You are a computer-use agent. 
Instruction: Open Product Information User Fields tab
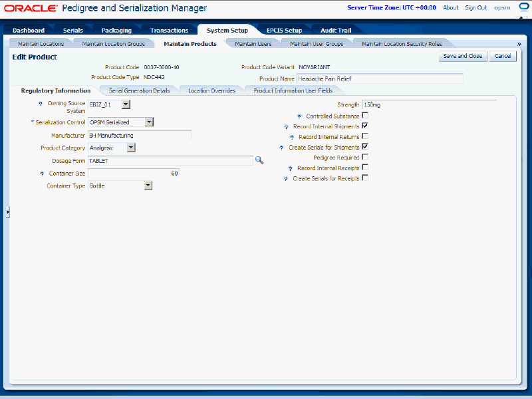293,90
